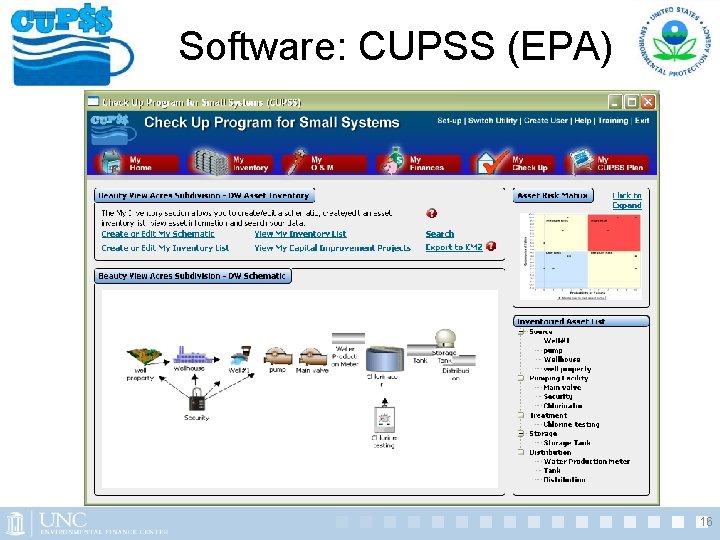Select Main valve in the asset list
Image resolution: width=720 pixels, height=540 pixels.
pos(562,387)
